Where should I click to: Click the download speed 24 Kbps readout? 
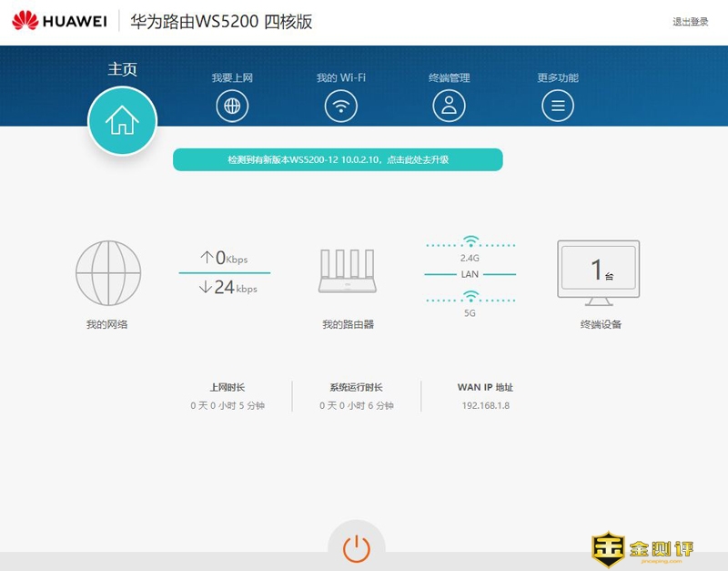(x=227, y=288)
